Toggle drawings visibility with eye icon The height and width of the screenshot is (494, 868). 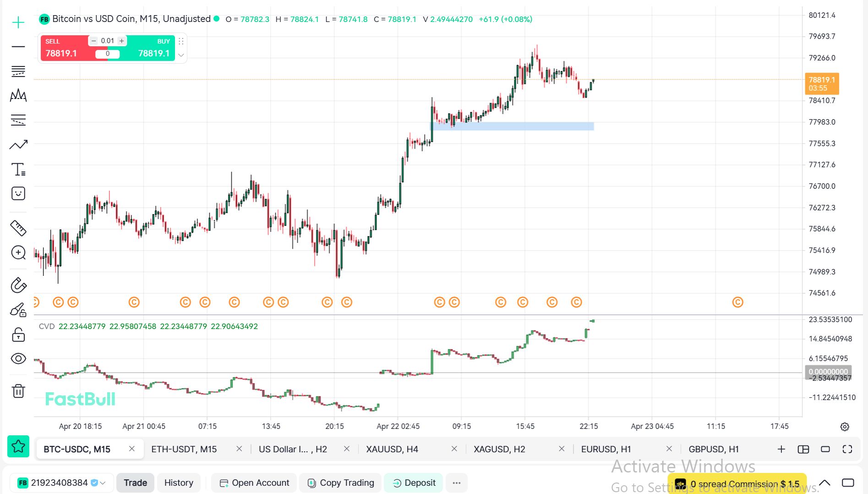(x=18, y=358)
